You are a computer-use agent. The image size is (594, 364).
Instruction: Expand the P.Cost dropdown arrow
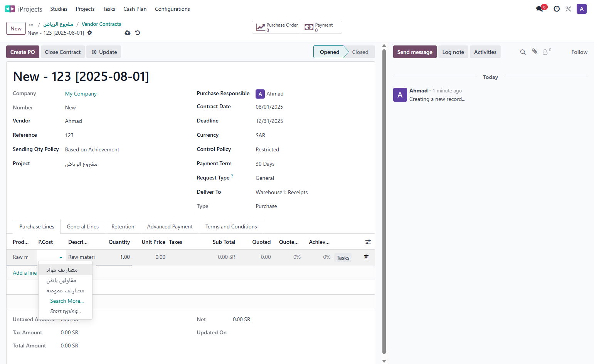tap(61, 257)
